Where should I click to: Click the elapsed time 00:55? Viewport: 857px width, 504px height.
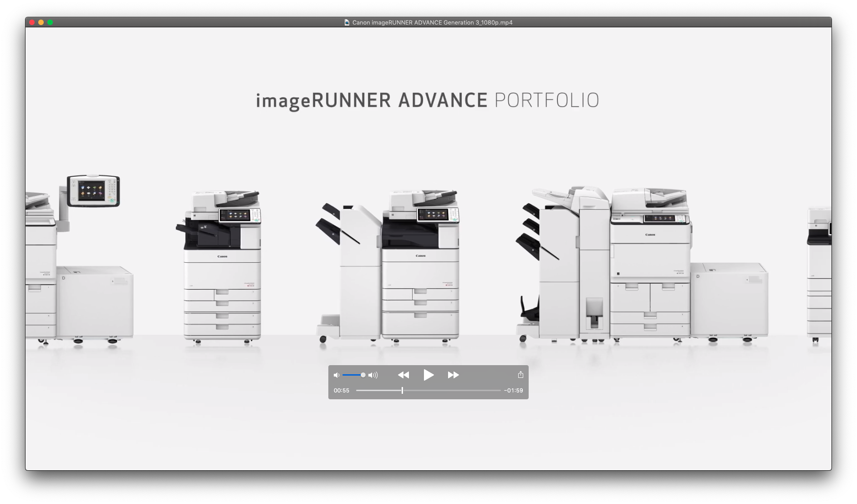click(x=342, y=390)
